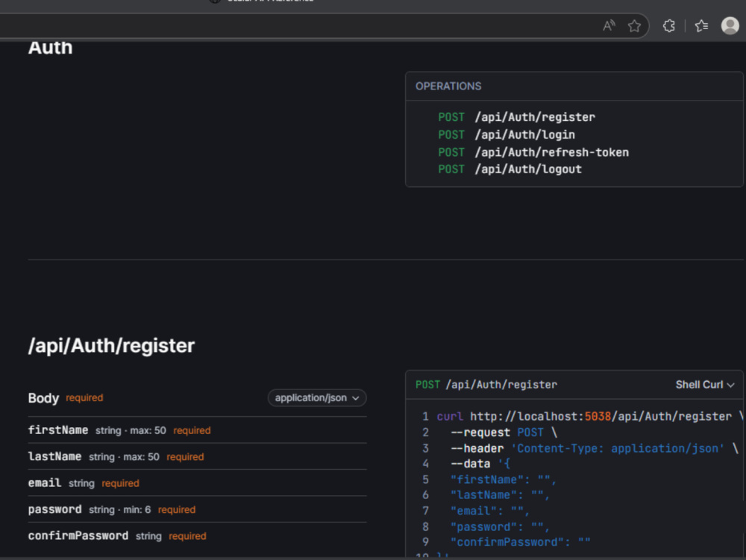Viewport: 746px width, 560px height.
Task: Add this page to favorites star icon
Action: pos(634,25)
